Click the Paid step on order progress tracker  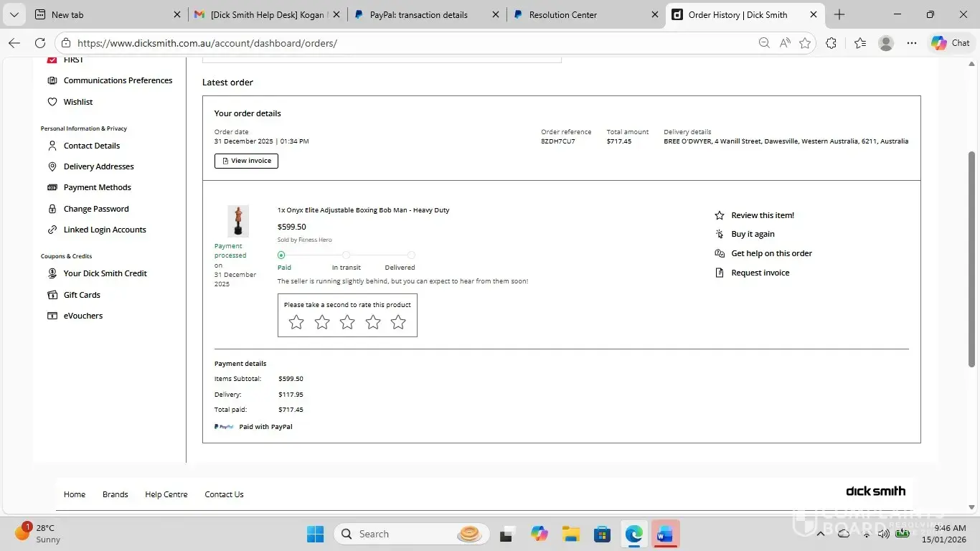(281, 255)
